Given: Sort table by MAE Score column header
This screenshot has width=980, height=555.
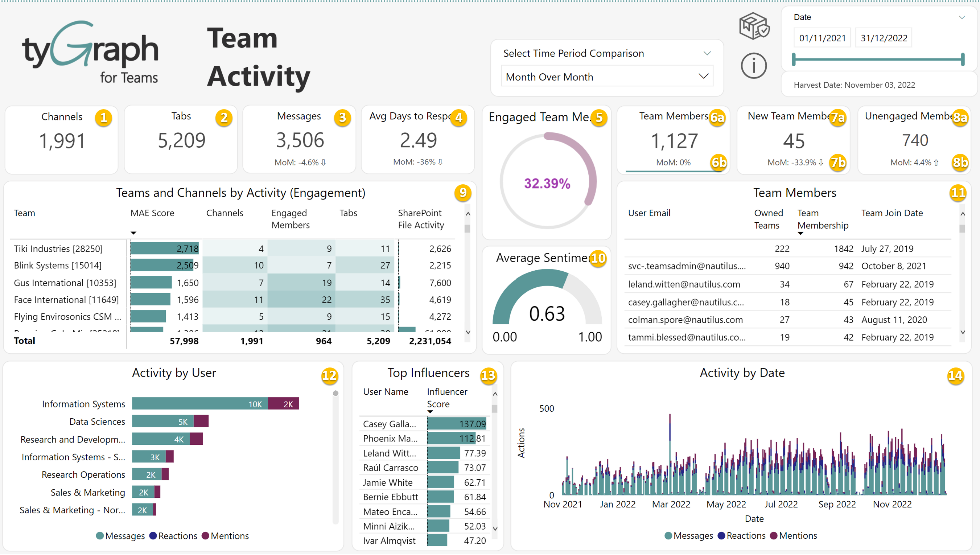Looking at the screenshot, I should [152, 213].
